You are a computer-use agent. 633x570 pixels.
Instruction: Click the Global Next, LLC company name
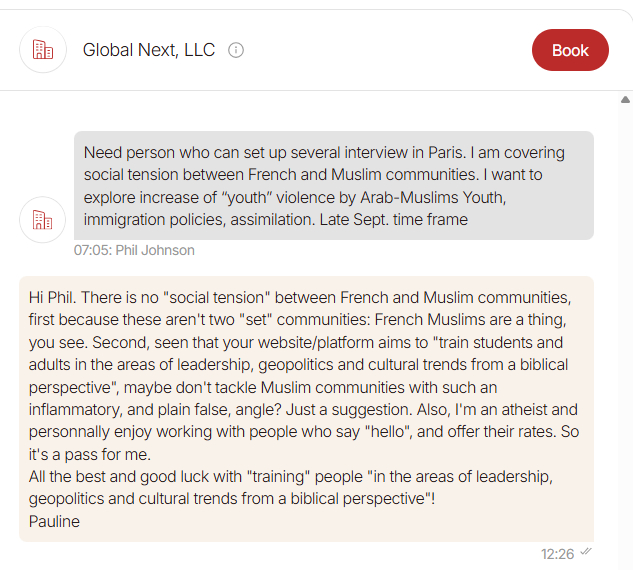point(148,50)
